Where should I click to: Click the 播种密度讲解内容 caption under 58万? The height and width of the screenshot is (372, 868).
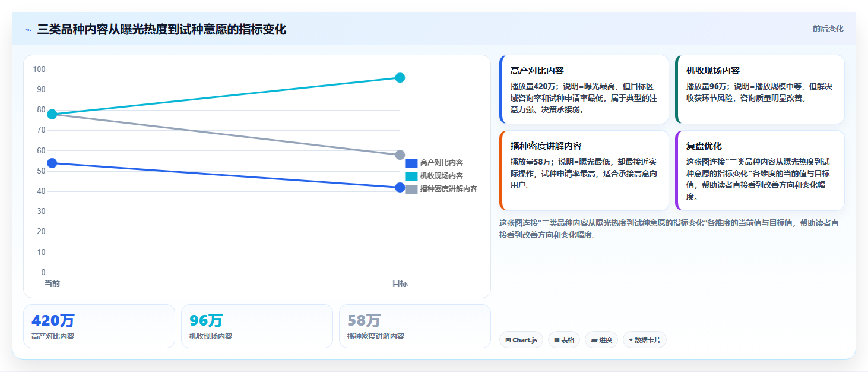pyautogui.click(x=376, y=336)
